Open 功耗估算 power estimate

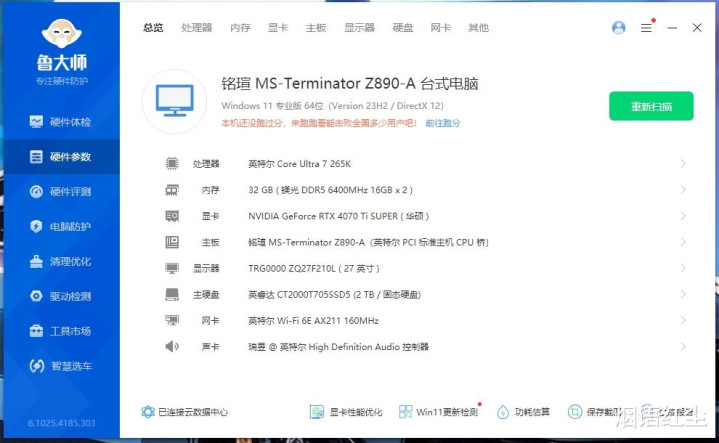(x=523, y=412)
